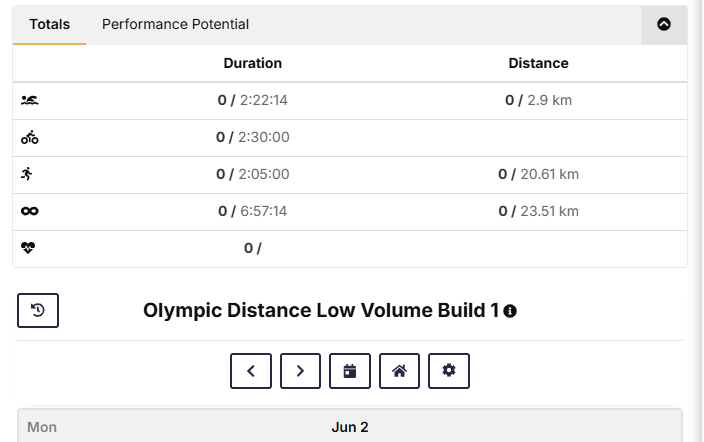Click the swim icon in totals table
Viewport: 704px width, 442px height.
30,100
